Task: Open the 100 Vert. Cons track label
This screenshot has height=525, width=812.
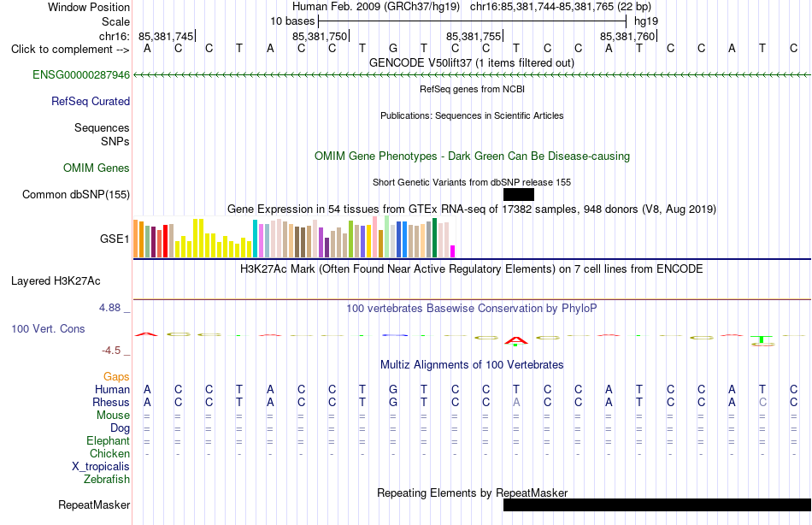Action: (x=48, y=328)
